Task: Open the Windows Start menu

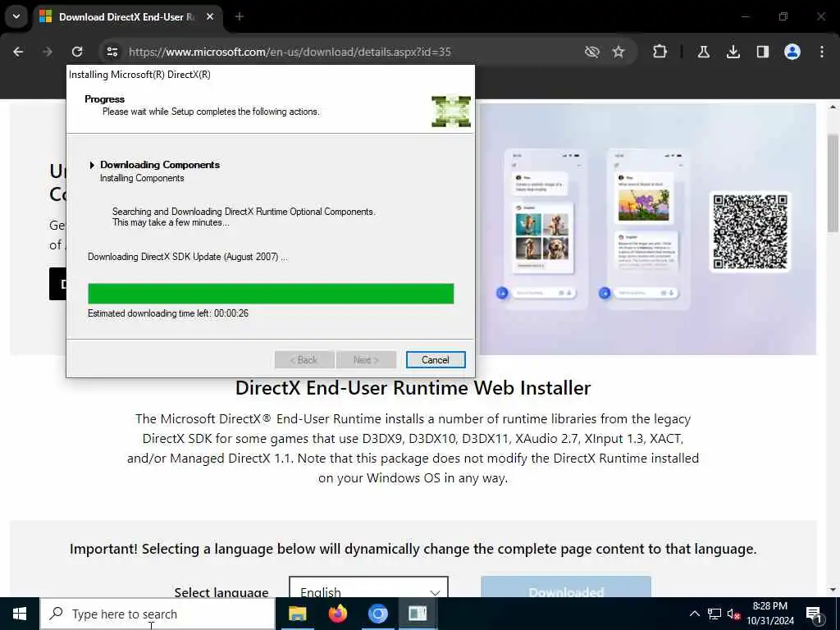Action: click(x=20, y=614)
